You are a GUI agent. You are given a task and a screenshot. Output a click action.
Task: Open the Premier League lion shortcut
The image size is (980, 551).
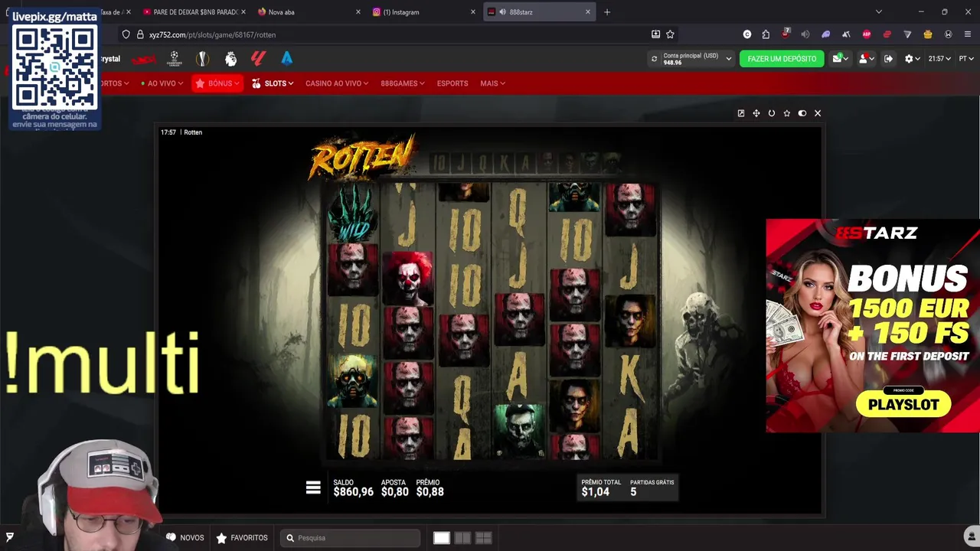(230, 59)
